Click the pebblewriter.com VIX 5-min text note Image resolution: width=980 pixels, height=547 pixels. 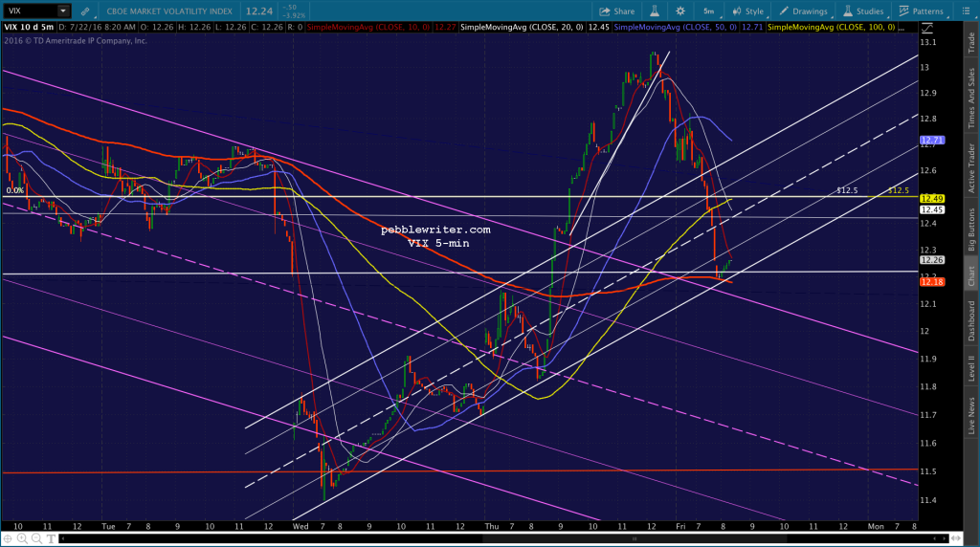pyautogui.click(x=436, y=236)
